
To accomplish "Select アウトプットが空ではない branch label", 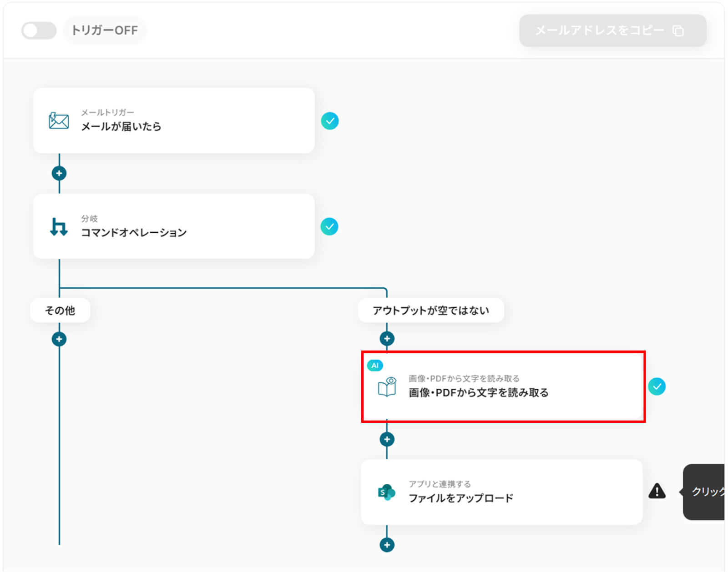I will click(431, 311).
